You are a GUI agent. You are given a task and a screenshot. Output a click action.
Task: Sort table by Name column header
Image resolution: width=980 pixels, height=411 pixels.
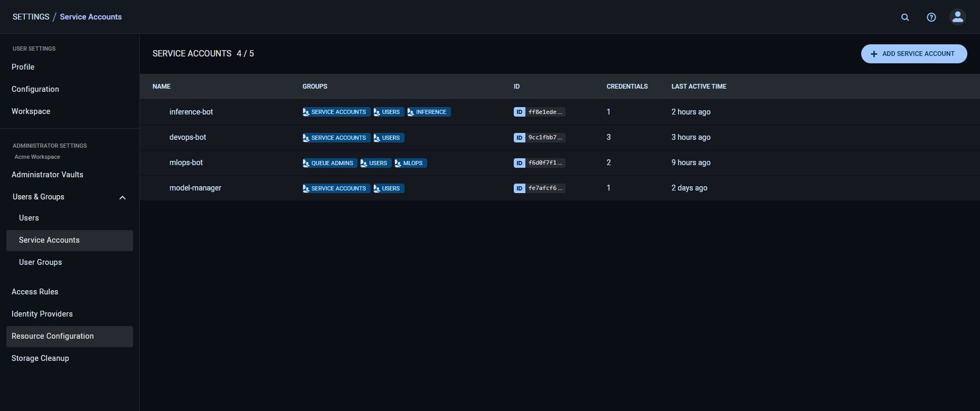(x=162, y=87)
